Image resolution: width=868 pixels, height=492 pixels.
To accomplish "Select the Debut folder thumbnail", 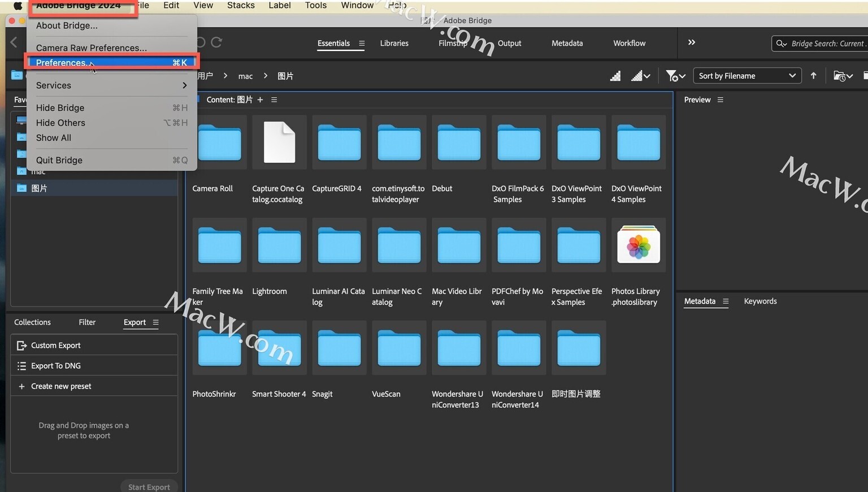I will point(459,143).
